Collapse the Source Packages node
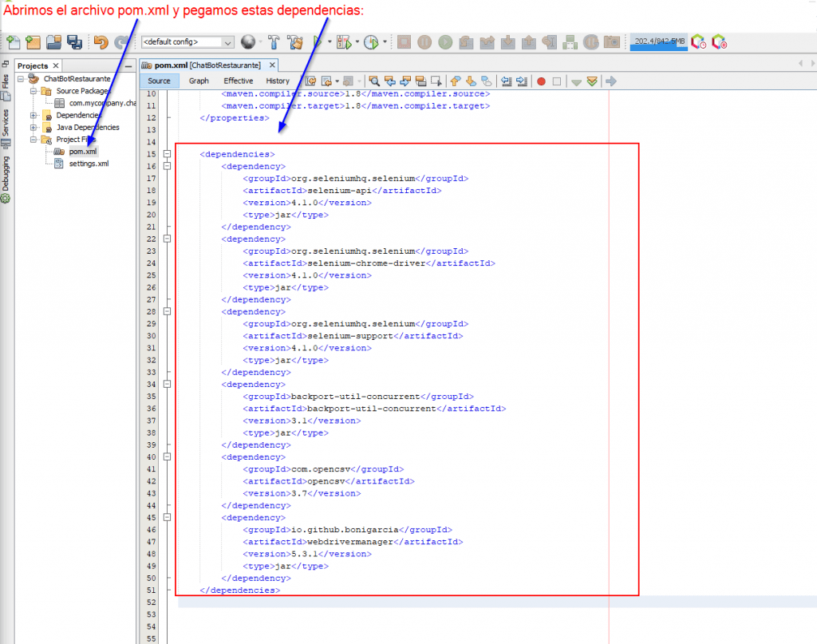The width and height of the screenshot is (817, 644). [x=34, y=91]
